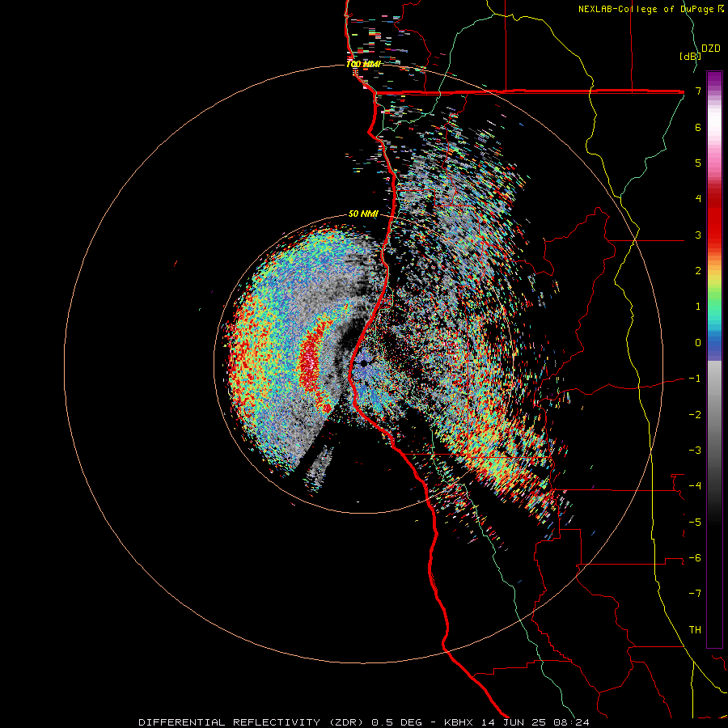Click the legend value -6
This screenshot has width=728, height=728.
(x=695, y=558)
